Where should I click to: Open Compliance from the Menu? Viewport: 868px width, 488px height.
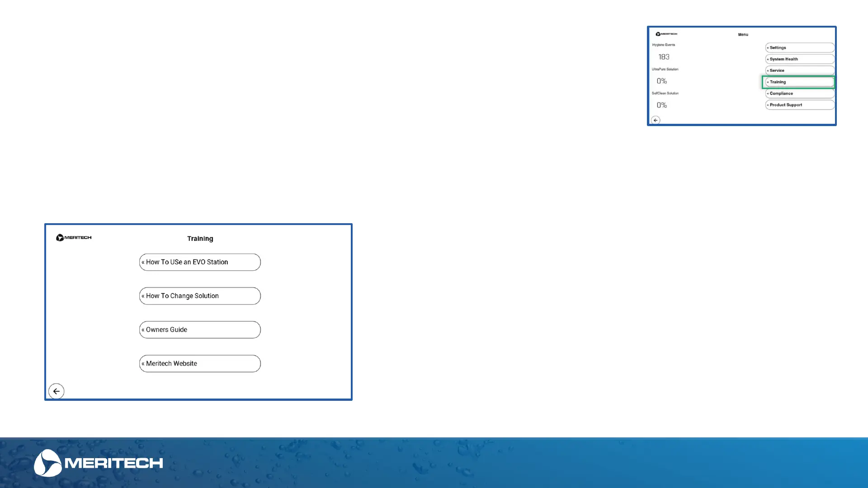[x=799, y=94]
